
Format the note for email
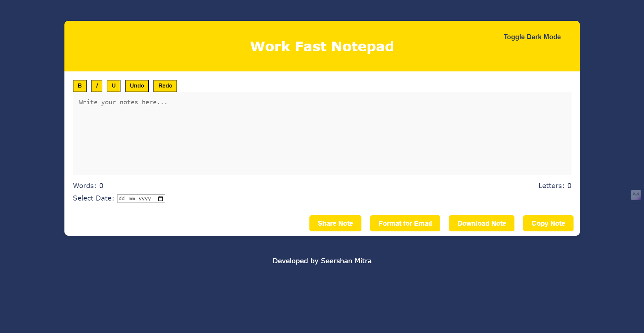click(x=405, y=223)
